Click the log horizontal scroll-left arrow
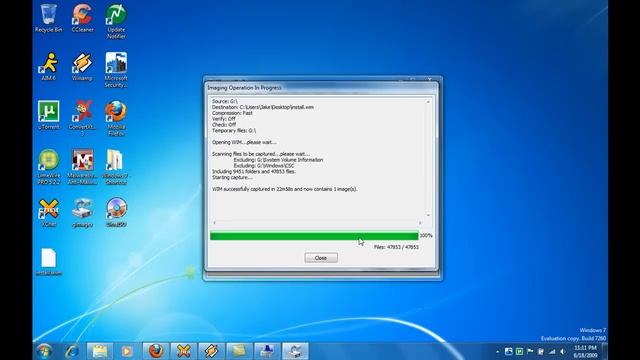 pyautogui.click(x=215, y=223)
